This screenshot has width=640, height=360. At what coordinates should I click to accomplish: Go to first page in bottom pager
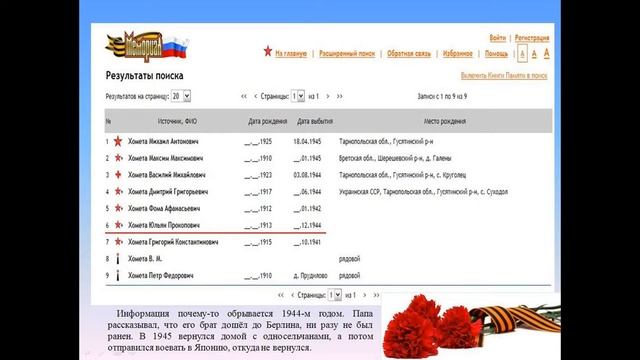[281, 295]
